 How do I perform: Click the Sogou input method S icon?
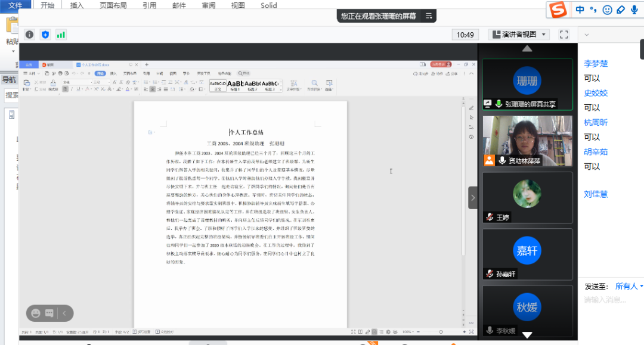click(x=558, y=10)
